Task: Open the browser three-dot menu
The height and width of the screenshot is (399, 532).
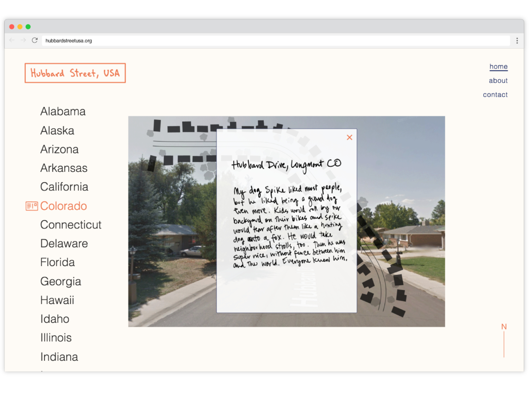Action: 517,41
